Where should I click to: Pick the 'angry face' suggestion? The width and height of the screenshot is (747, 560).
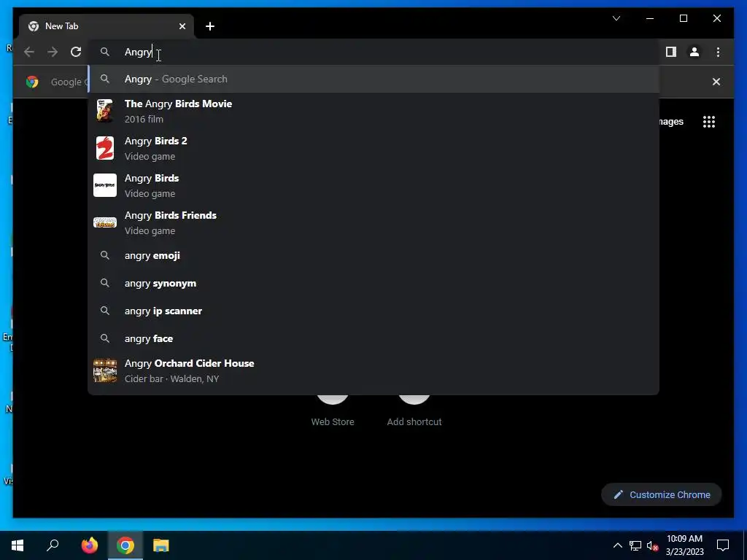pos(373,338)
